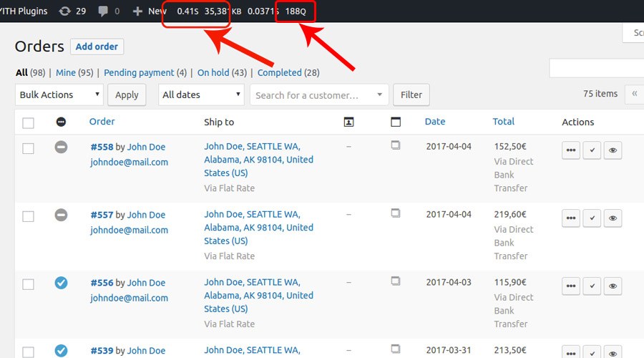Open the New content menu
The width and height of the screenshot is (644, 358).
[150, 11]
